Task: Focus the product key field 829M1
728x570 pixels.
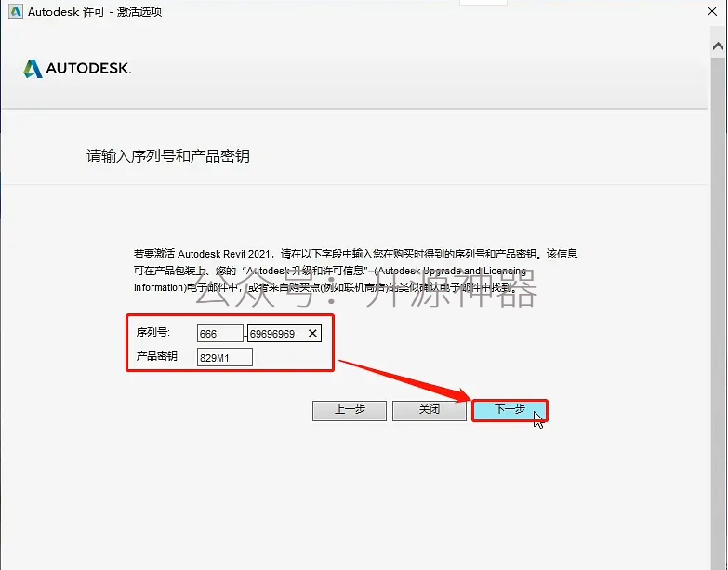Action: [225, 357]
